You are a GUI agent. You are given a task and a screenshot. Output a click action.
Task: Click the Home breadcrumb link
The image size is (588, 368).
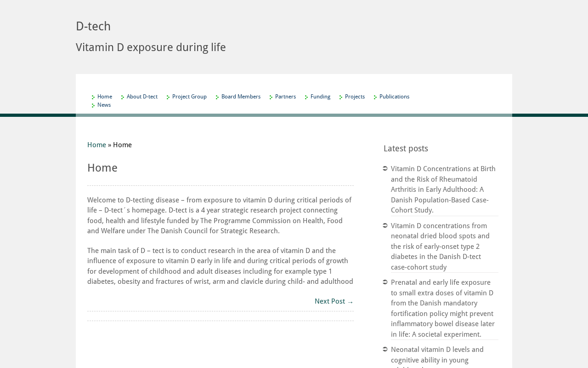click(96, 145)
